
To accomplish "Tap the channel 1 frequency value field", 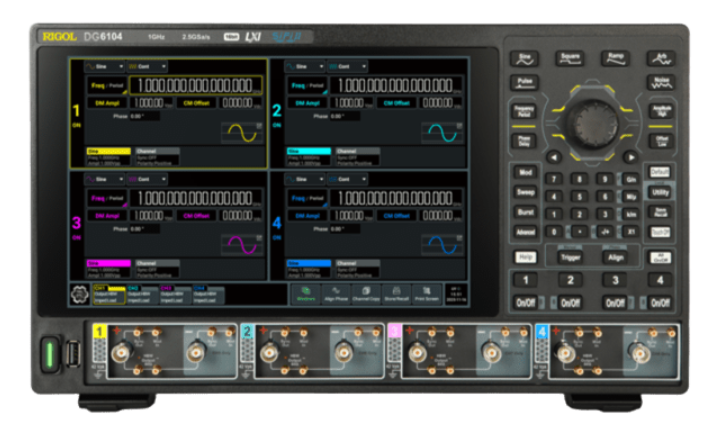I will (196, 85).
